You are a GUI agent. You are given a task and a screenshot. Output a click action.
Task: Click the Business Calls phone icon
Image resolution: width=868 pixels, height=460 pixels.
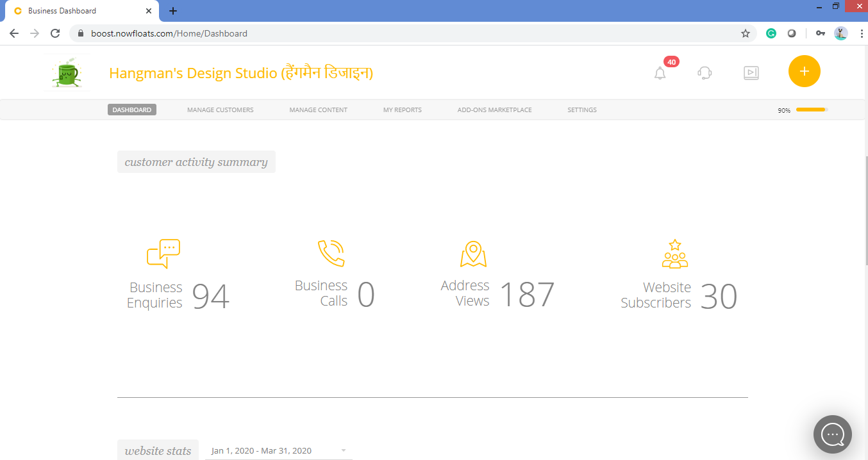coord(331,253)
